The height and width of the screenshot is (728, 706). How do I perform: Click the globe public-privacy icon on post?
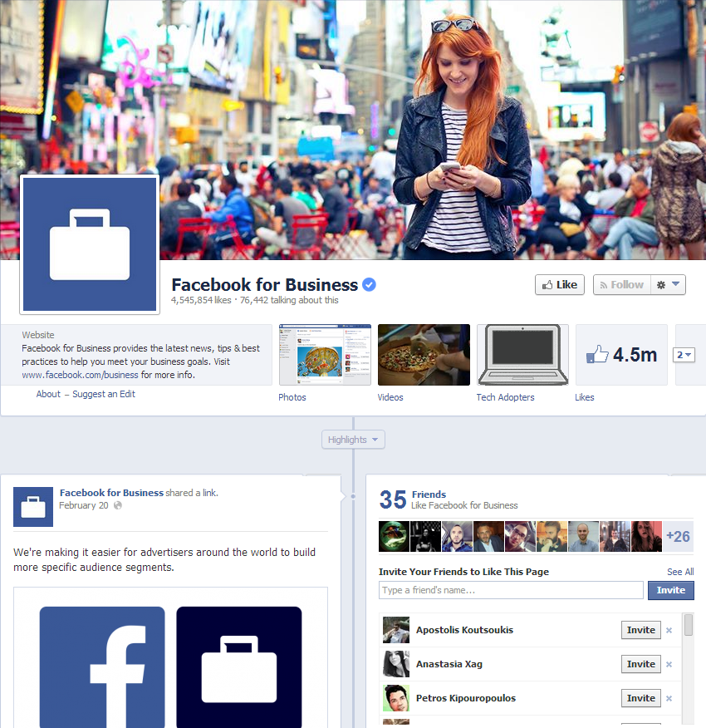118,505
